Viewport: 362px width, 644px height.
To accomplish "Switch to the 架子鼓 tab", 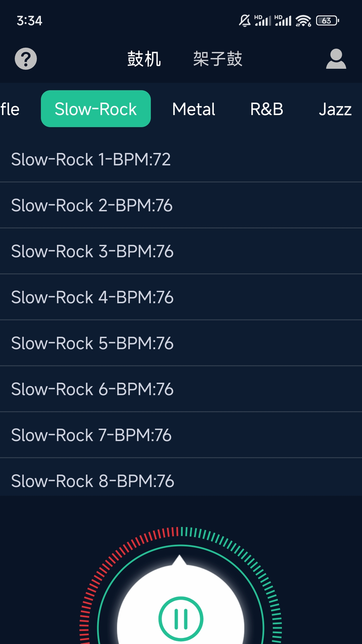I will [x=218, y=59].
